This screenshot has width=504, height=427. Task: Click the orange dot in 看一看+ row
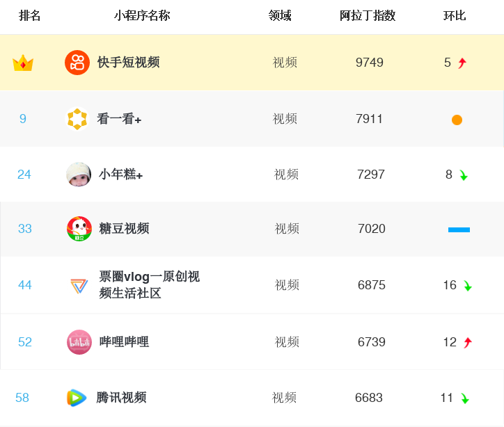[x=457, y=120]
